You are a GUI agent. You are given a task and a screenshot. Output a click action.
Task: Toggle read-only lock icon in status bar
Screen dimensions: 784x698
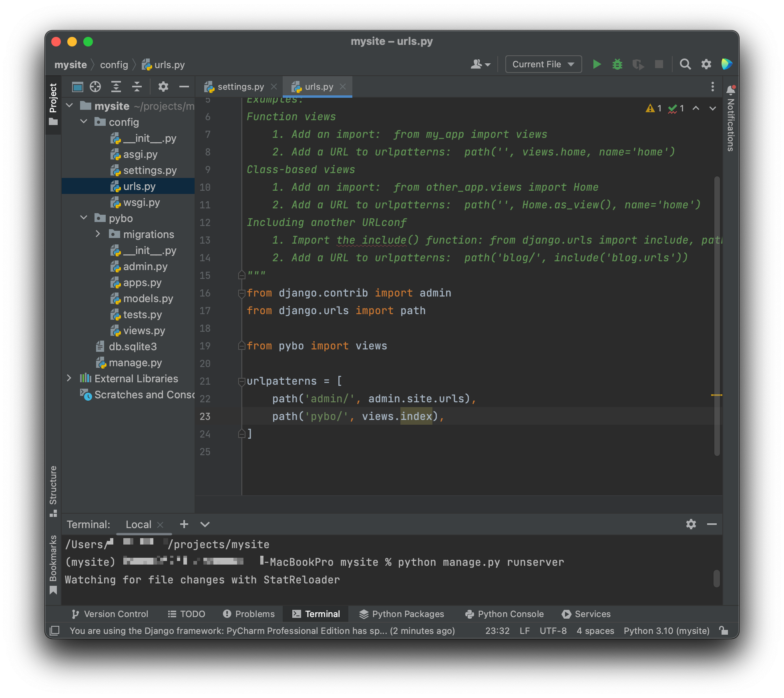point(724,631)
